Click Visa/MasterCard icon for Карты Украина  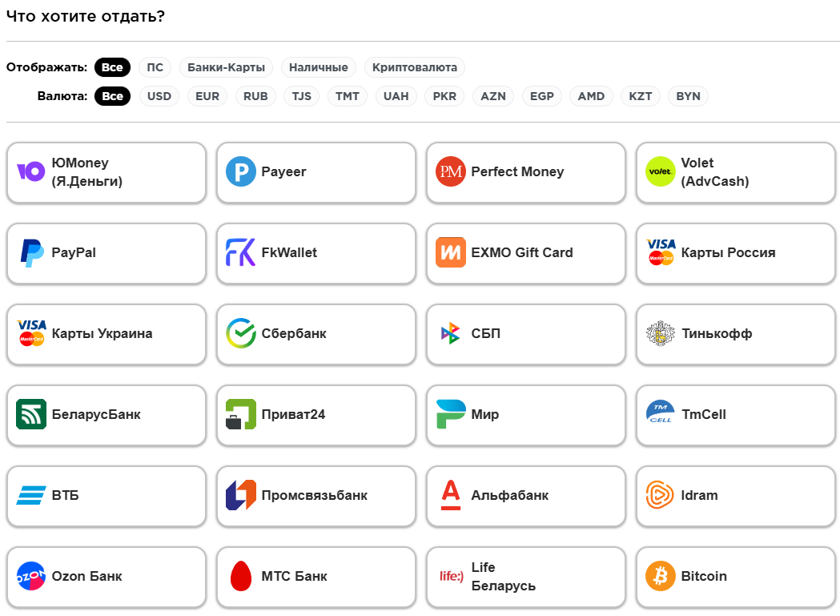click(31, 333)
